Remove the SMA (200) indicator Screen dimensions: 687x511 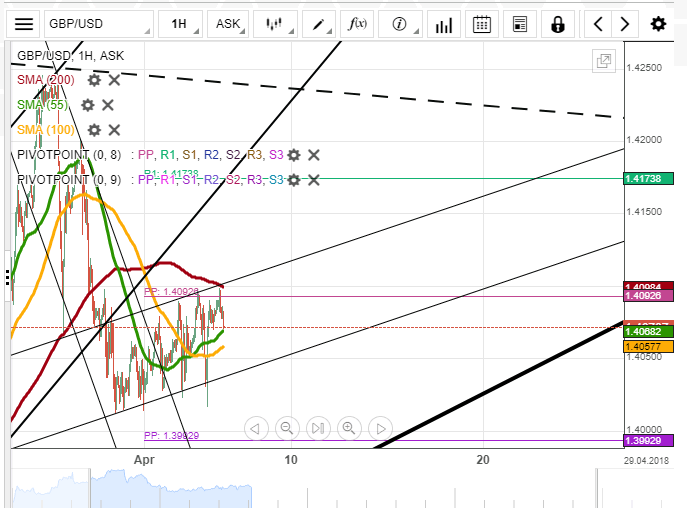(x=114, y=80)
